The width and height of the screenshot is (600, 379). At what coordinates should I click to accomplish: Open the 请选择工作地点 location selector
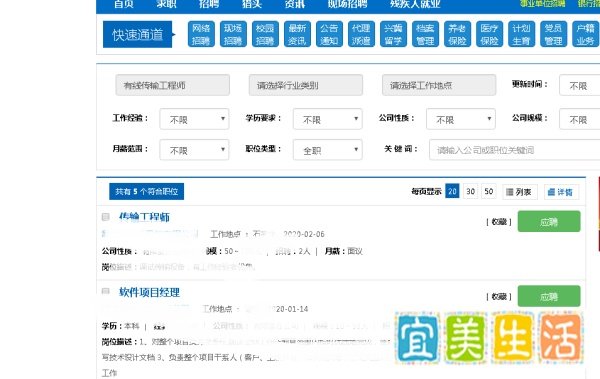point(439,85)
